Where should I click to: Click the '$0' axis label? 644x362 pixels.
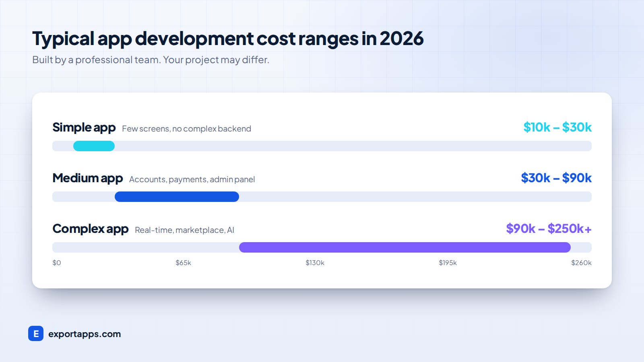(x=57, y=263)
